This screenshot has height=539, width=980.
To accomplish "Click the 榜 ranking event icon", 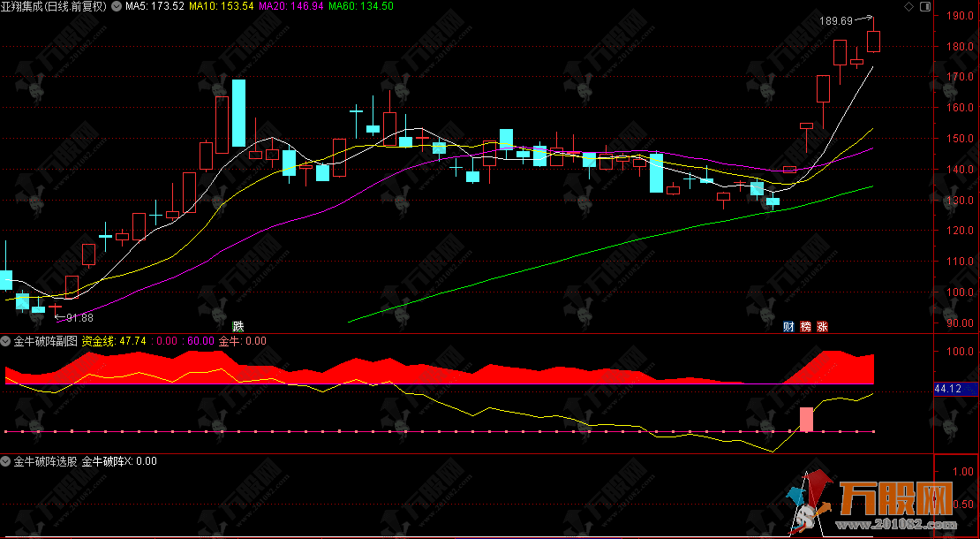I will point(805,326).
